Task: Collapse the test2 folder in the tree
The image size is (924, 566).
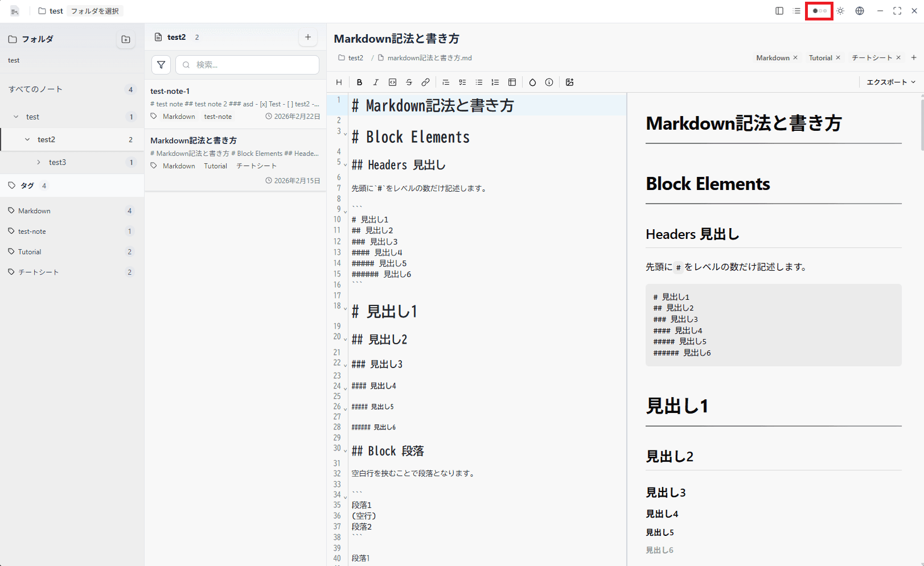Action: (27, 139)
